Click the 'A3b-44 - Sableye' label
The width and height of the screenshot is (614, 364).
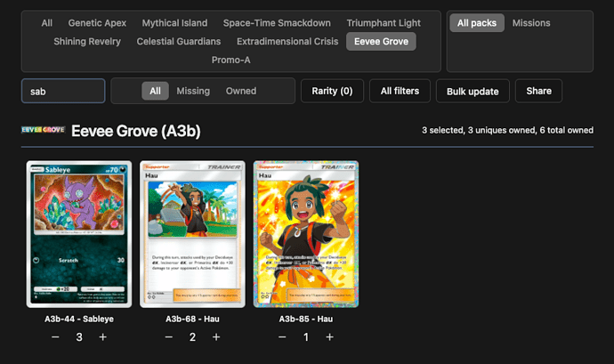point(79,319)
